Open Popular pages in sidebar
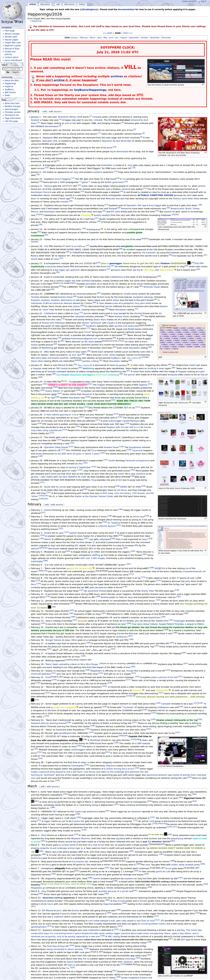The width and height of the screenshot is (210, 980). tap(11, 40)
